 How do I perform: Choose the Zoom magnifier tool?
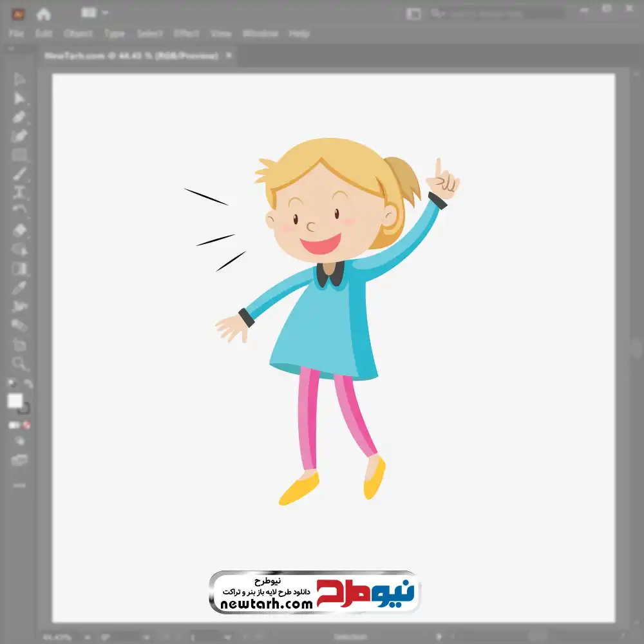[20, 364]
